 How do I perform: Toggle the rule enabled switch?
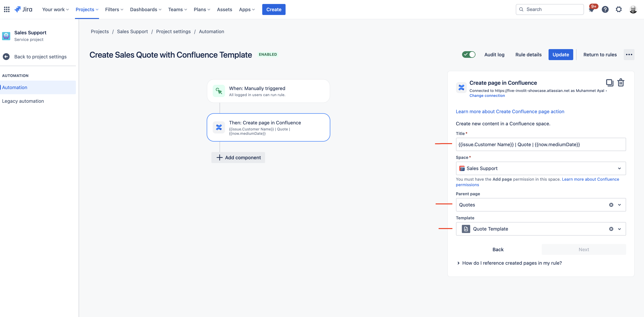[x=468, y=54]
